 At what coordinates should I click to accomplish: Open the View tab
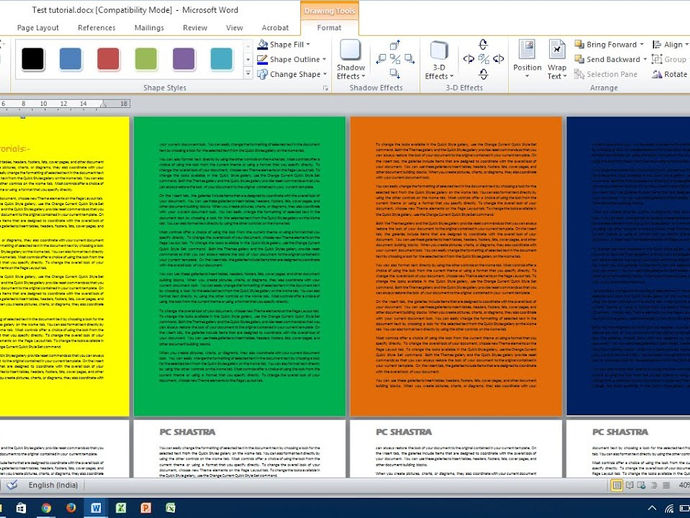[x=235, y=28]
